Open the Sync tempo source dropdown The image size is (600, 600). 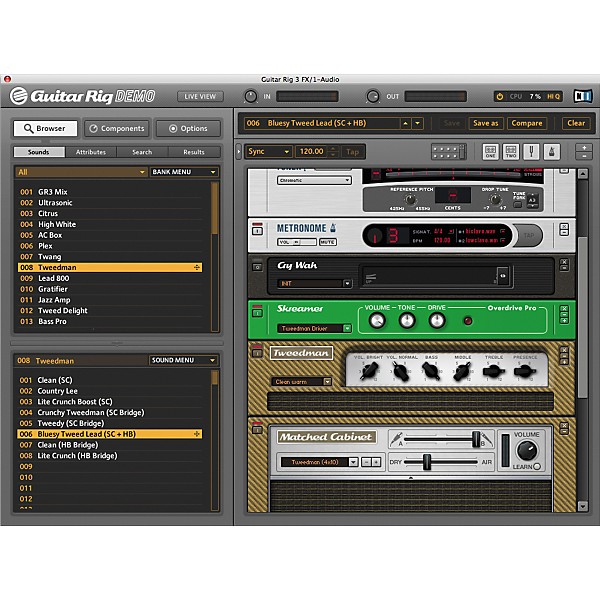tap(269, 152)
